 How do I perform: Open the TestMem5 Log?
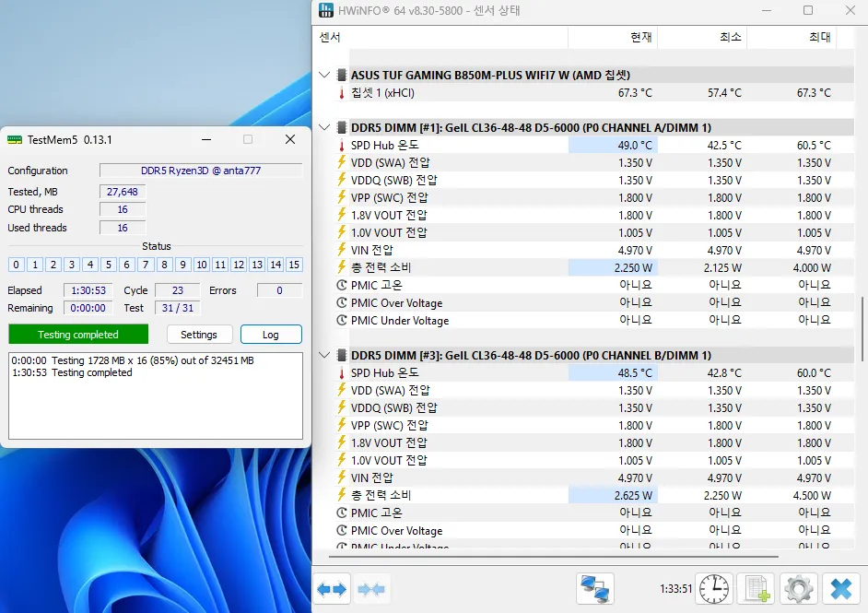[x=271, y=335]
